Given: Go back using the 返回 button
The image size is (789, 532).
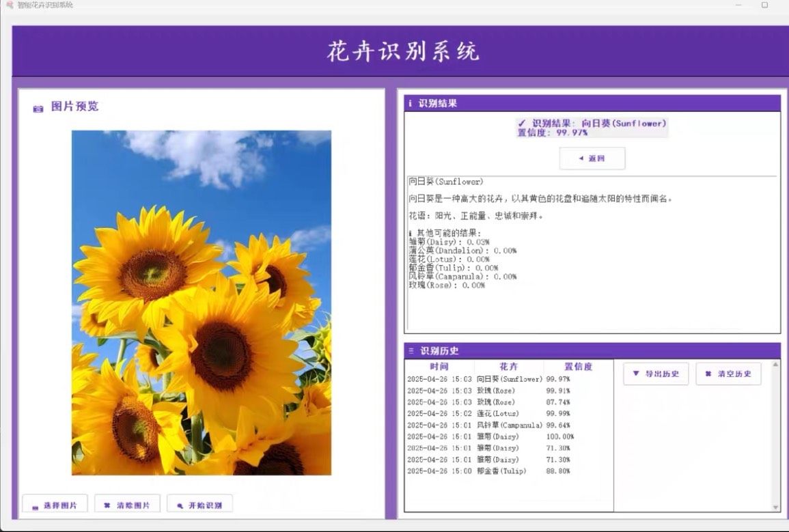Looking at the screenshot, I should pyautogui.click(x=592, y=158).
